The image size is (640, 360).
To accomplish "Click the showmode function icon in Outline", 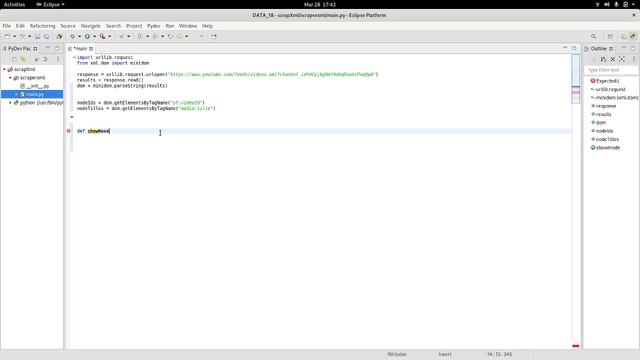I will pos(593,147).
